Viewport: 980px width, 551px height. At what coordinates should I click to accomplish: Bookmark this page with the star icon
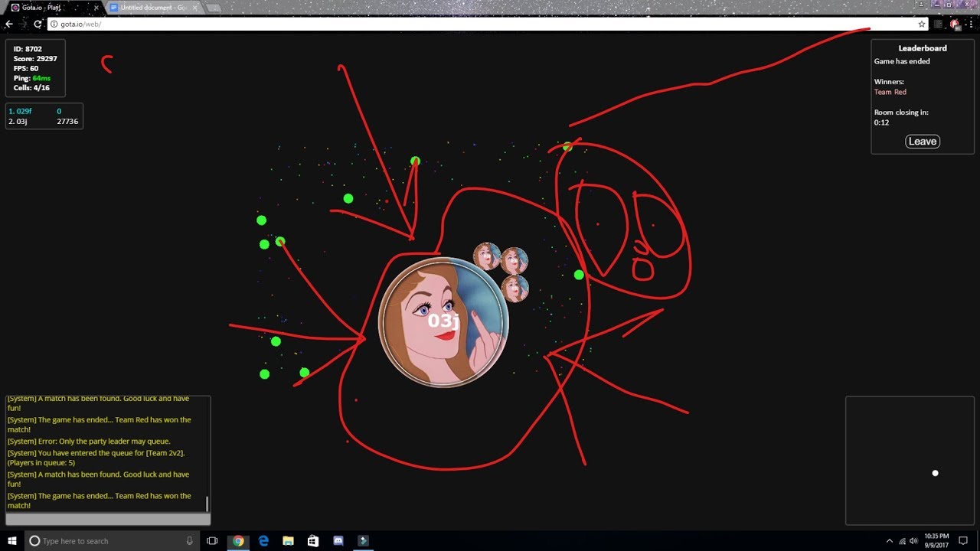point(922,24)
